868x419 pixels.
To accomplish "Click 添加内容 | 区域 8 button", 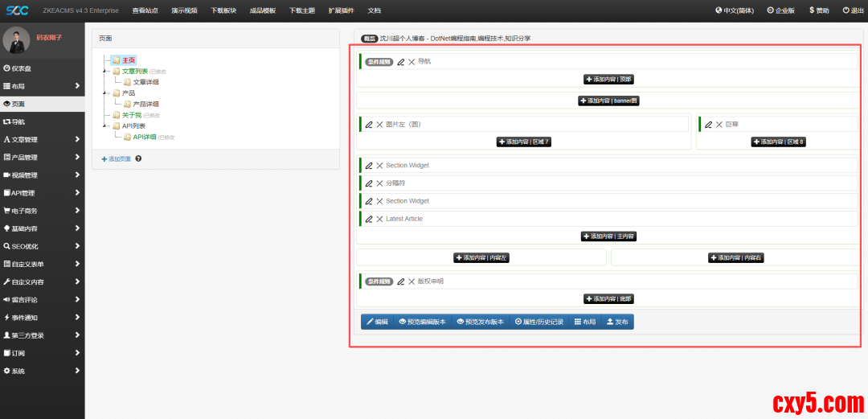I will pyautogui.click(x=778, y=142).
